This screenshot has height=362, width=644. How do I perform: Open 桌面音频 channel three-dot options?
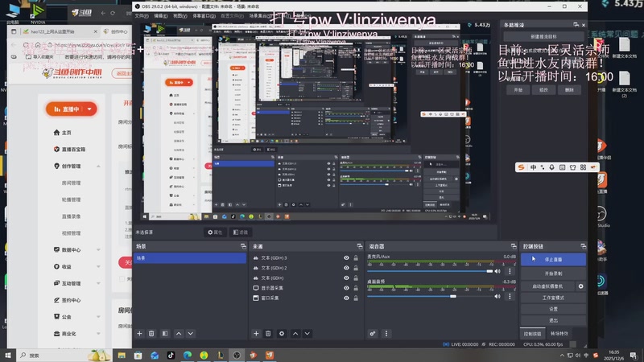(510, 296)
